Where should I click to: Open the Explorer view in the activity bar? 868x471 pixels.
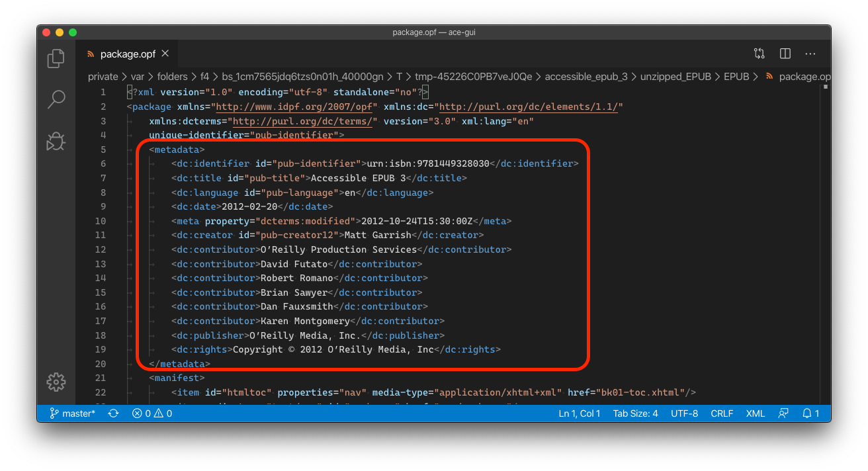click(x=56, y=59)
